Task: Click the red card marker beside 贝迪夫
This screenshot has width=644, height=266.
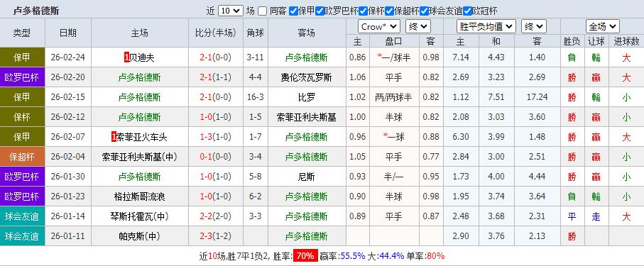Action: 126,57
